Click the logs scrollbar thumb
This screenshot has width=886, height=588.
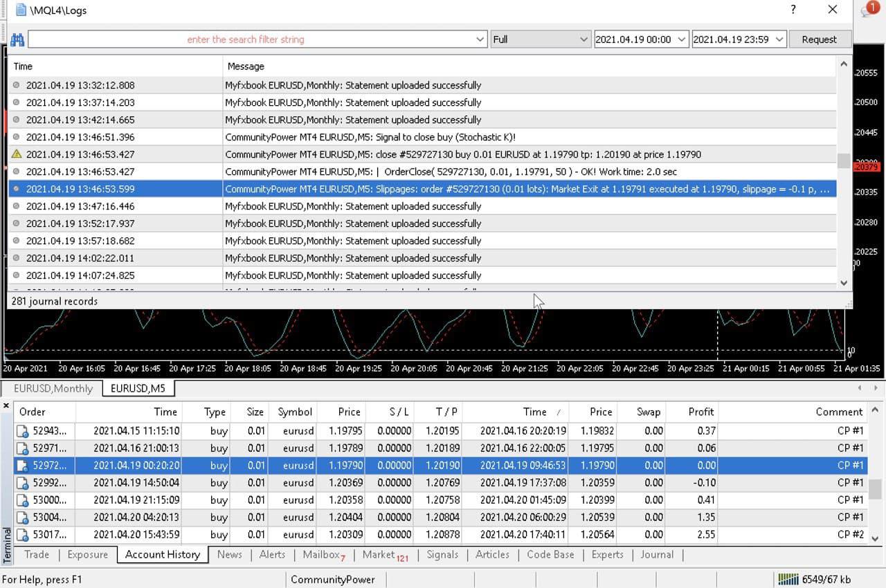pos(843,160)
